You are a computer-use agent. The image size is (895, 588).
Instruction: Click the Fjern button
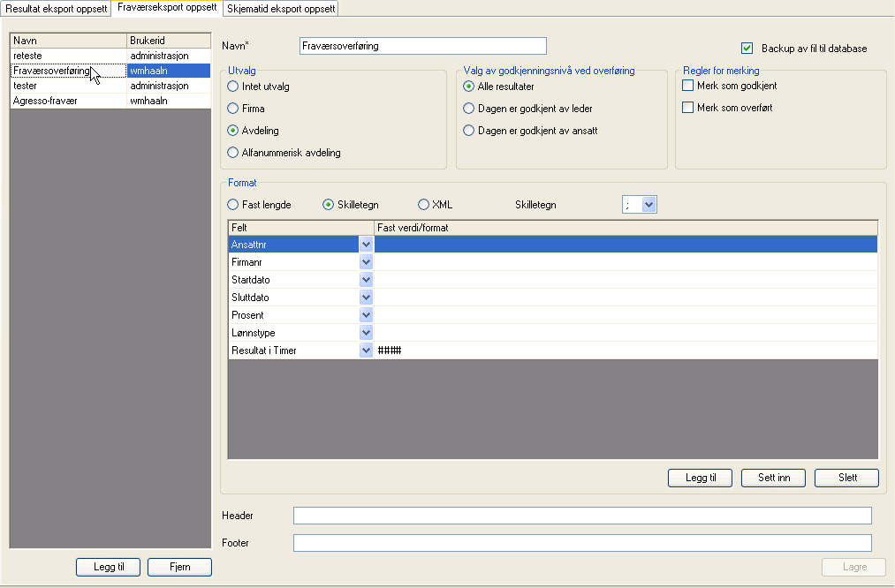pyautogui.click(x=180, y=567)
